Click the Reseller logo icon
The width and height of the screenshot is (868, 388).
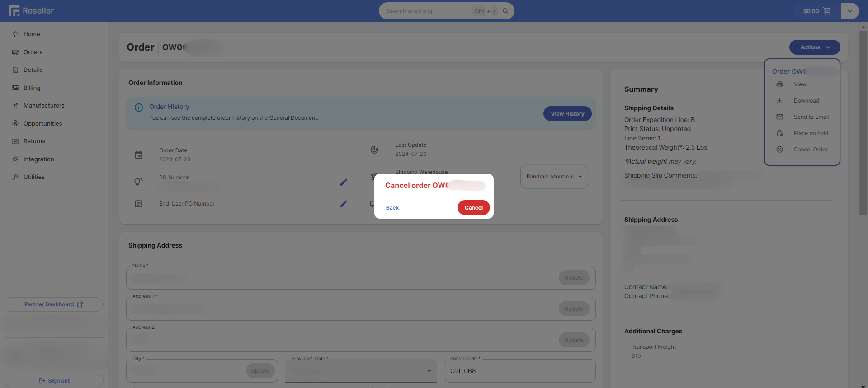pos(14,11)
